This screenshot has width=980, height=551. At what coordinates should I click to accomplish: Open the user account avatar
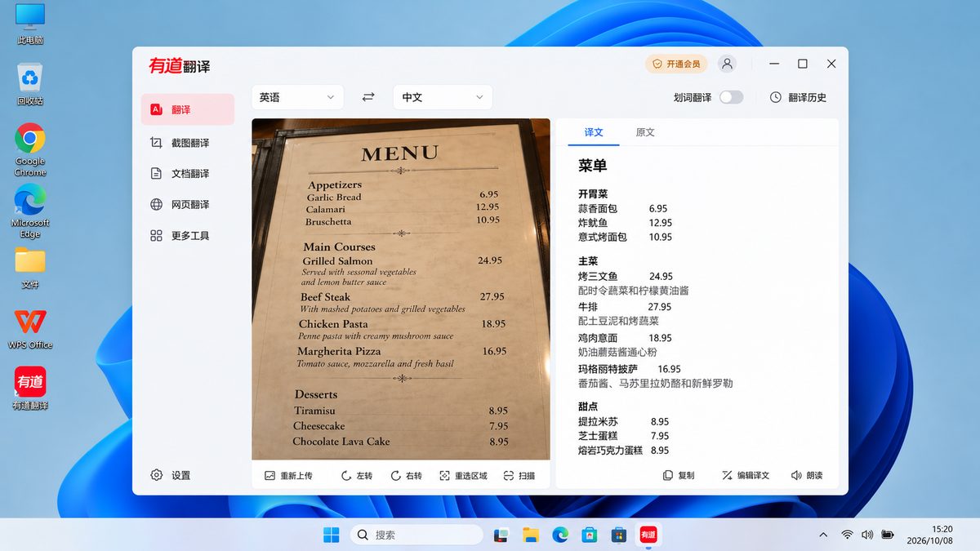[727, 64]
